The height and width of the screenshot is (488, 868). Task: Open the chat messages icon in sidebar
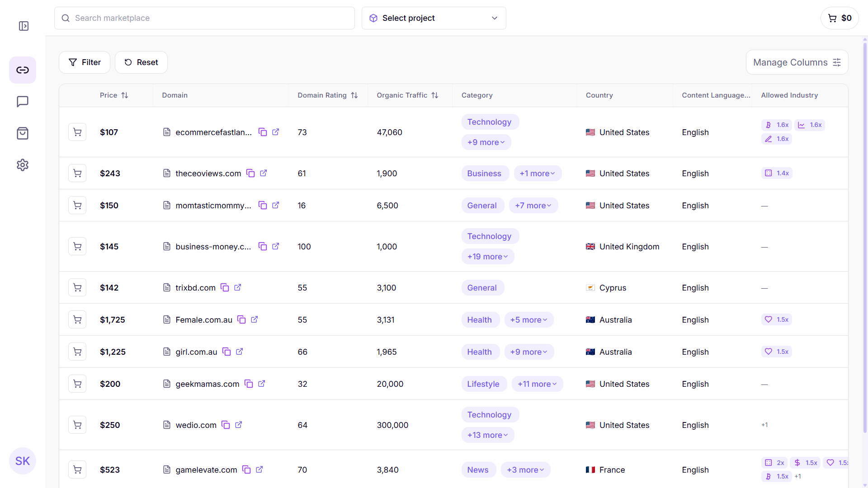pos(23,102)
